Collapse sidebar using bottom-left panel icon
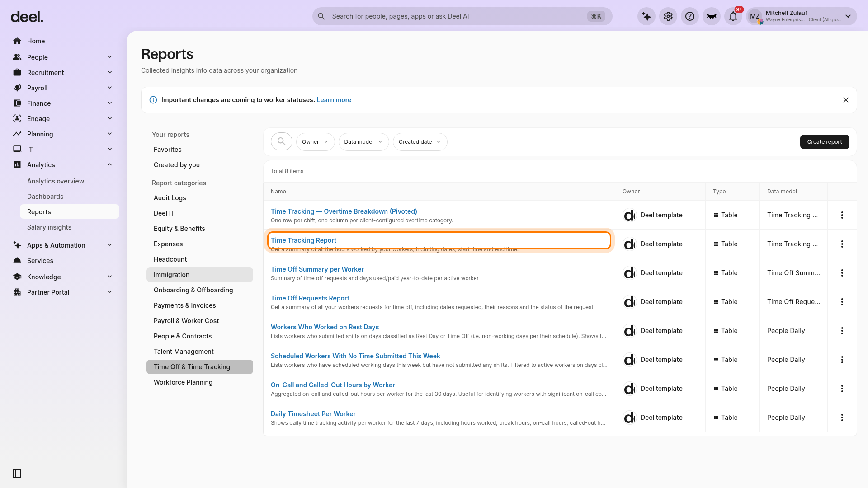Screen dimensions: 868x488 (x=17, y=474)
